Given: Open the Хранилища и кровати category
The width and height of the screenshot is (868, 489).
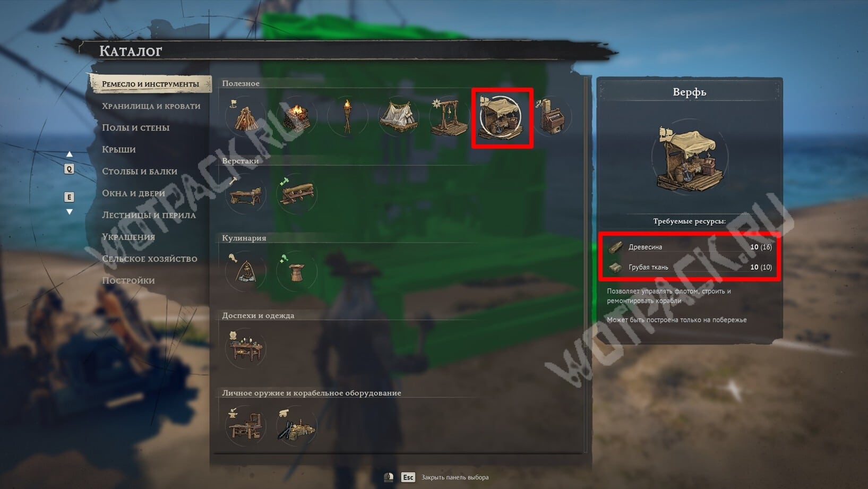Looking at the screenshot, I should [151, 106].
